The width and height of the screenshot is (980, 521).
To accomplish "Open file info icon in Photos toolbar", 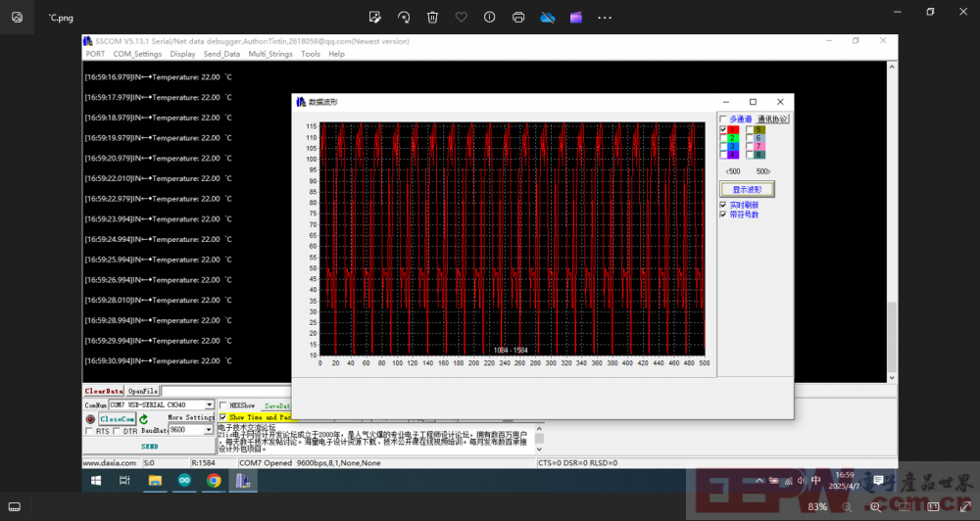I will [x=489, y=18].
